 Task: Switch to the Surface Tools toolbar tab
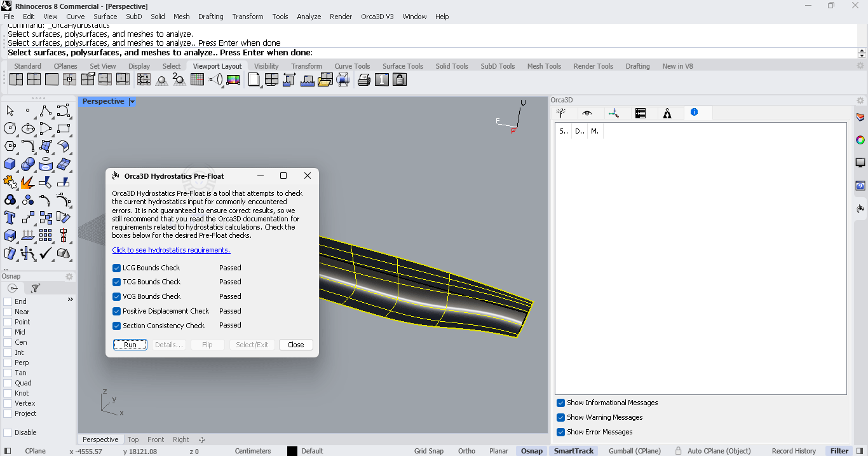pyautogui.click(x=402, y=66)
